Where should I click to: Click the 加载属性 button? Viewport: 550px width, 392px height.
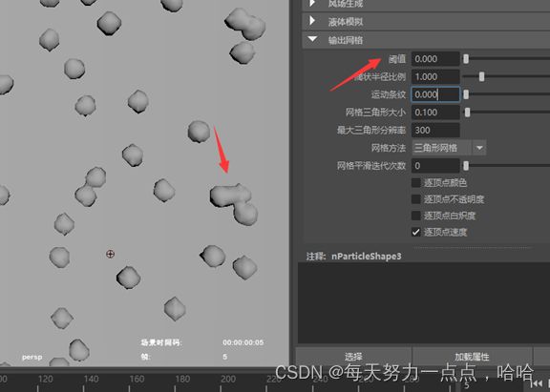(x=472, y=357)
